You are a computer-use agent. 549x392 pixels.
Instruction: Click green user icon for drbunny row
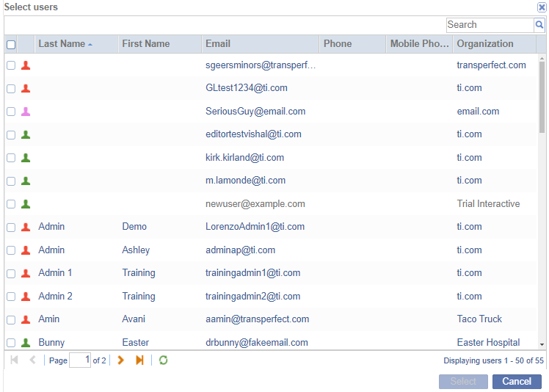click(x=26, y=343)
